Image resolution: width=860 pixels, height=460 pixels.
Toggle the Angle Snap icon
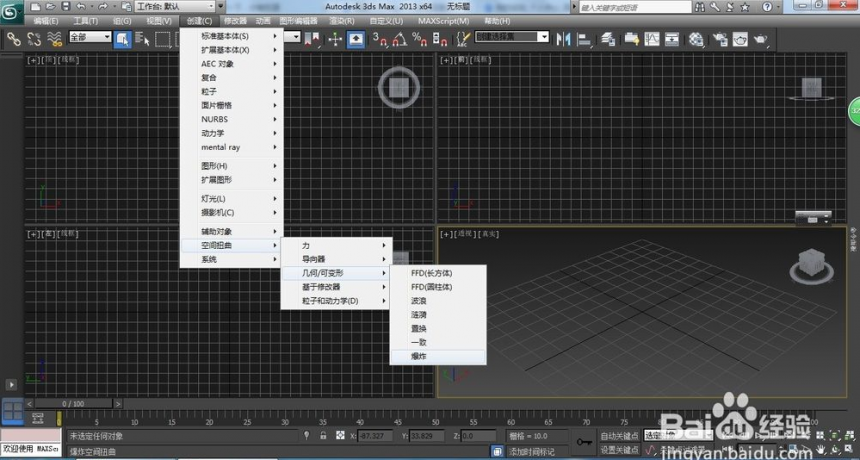pyautogui.click(x=399, y=39)
